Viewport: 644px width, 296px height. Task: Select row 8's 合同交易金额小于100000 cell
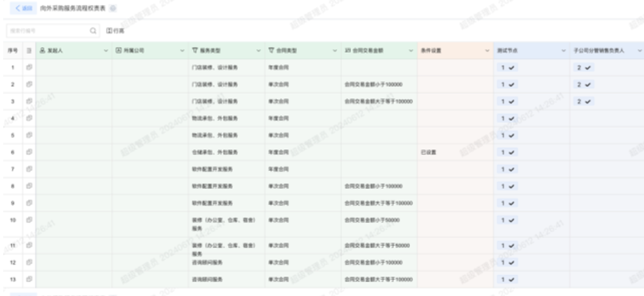379,186
